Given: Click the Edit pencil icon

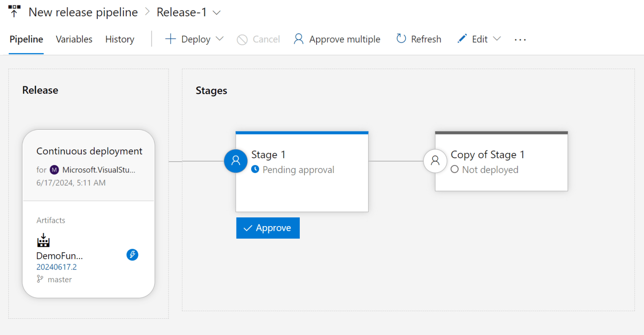Looking at the screenshot, I should click(462, 39).
